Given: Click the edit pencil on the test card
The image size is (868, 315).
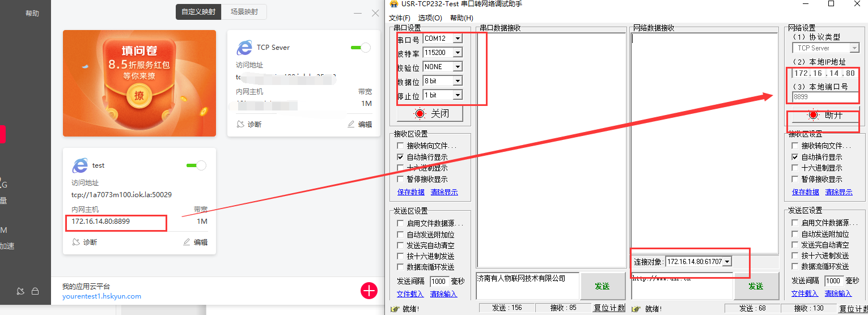Looking at the screenshot, I should 187,242.
